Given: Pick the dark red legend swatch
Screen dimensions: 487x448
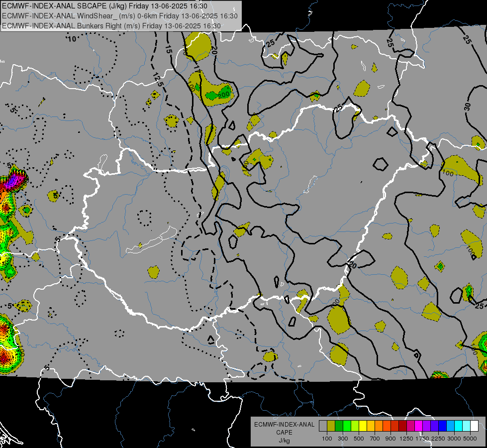Looking at the screenshot, I should coord(403,426).
